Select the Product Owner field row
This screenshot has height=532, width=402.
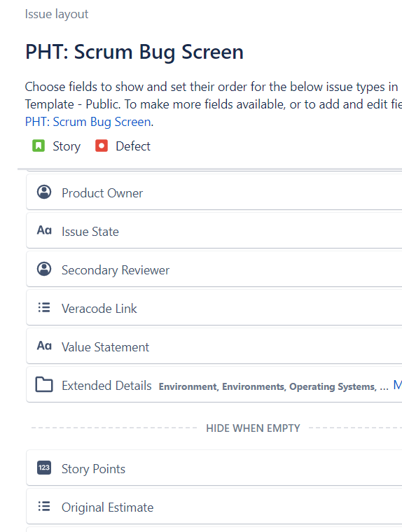(214, 192)
